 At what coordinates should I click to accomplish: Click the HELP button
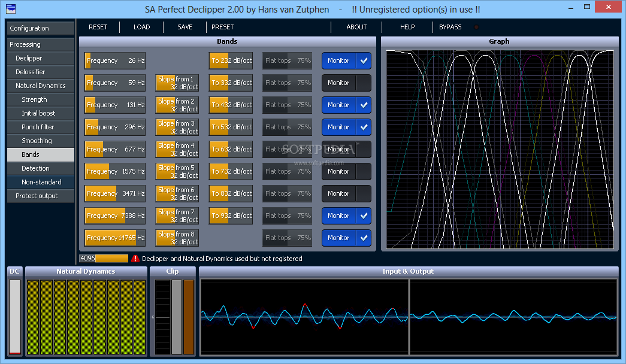point(407,27)
